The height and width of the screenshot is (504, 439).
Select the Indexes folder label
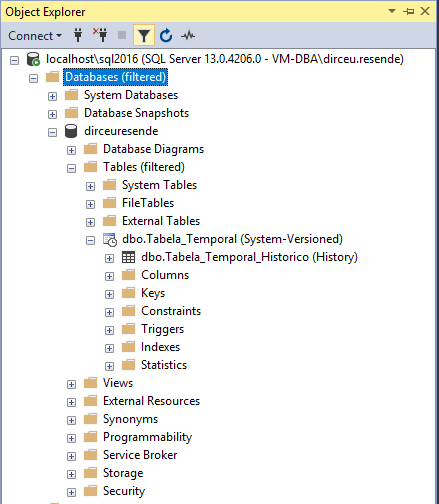[160, 347]
